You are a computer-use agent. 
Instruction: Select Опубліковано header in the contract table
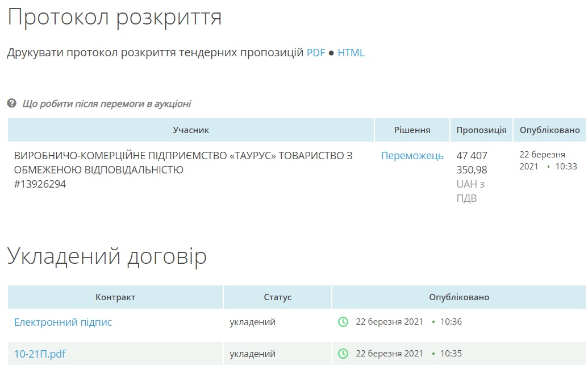[459, 297]
